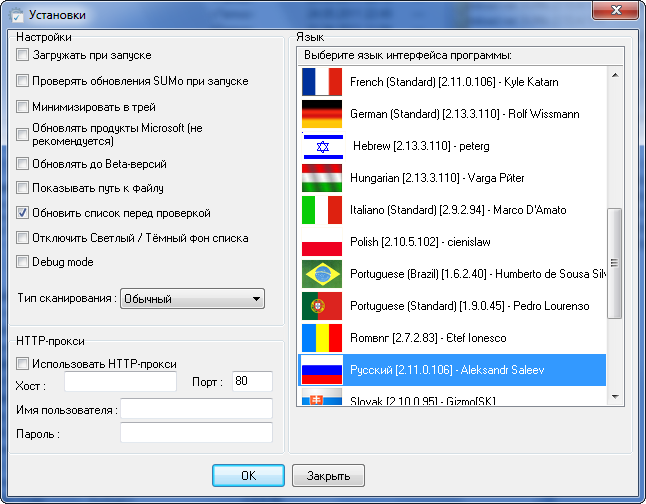The image size is (646, 504).
Task: Select Slovak [2.10.0.95] language entry
Action: [x=452, y=396]
